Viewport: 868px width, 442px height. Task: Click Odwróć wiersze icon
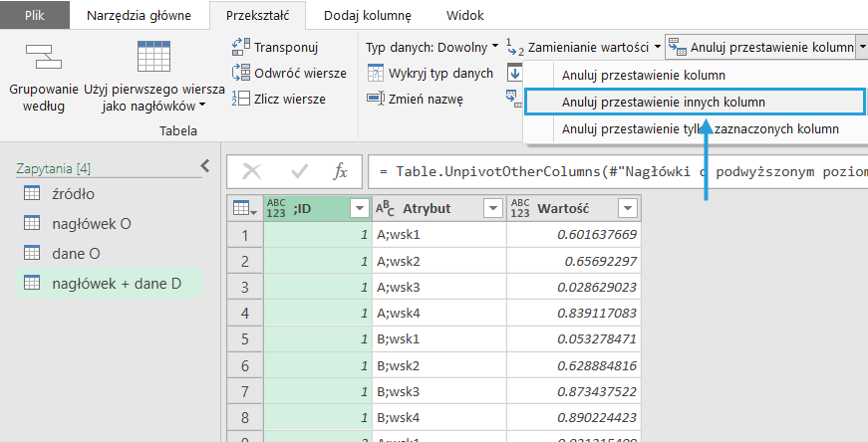pos(240,73)
